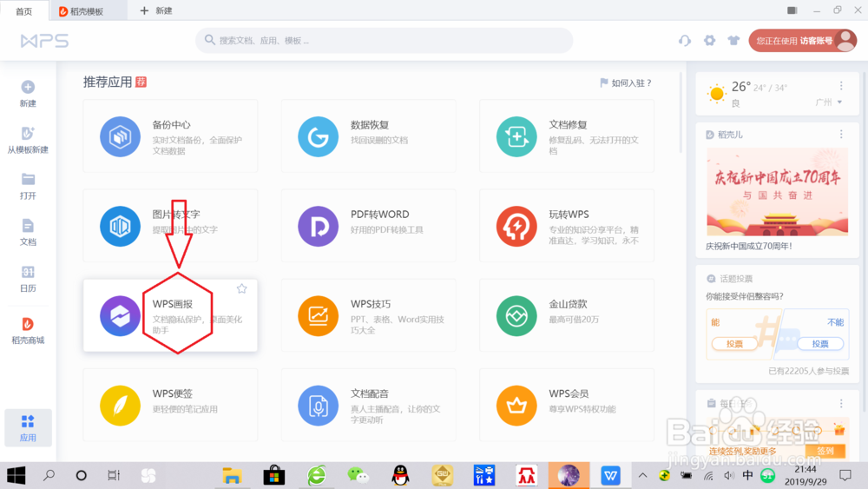Click the 如何入驻？ link
This screenshot has height=489, width=868.
point(626,83)
